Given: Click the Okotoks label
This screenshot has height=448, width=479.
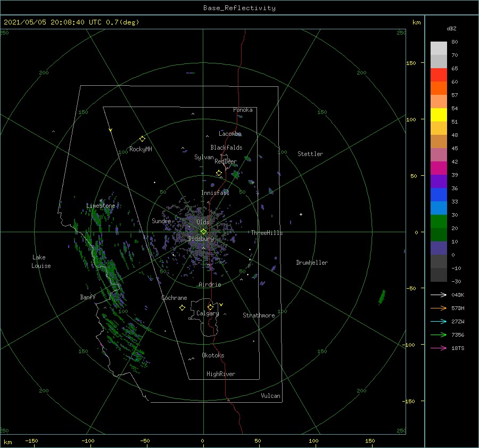Looking at the screenshot, I should (213, 355).
